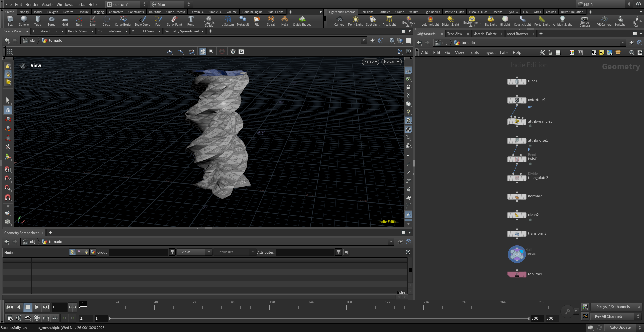Toggle the real-time playback clock button
This screenshot has width=644, height=332.
point(37,318)
